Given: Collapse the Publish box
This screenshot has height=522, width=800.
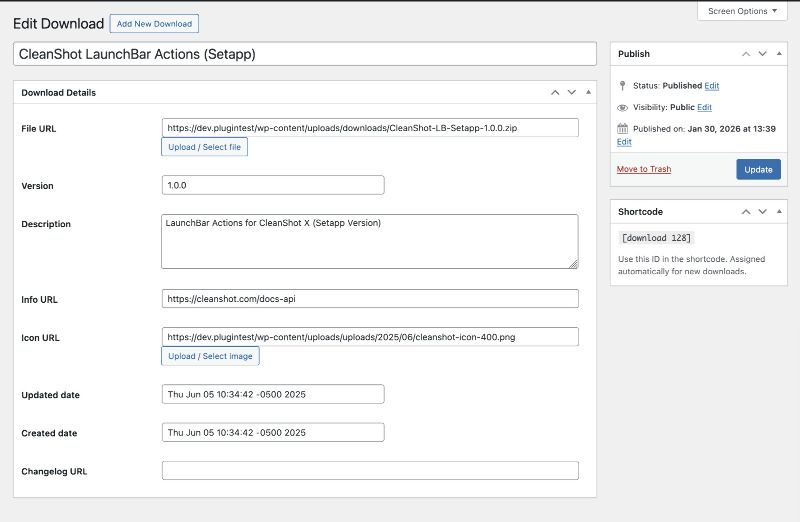Looking at the screenshot, I should tap(779, 54).
